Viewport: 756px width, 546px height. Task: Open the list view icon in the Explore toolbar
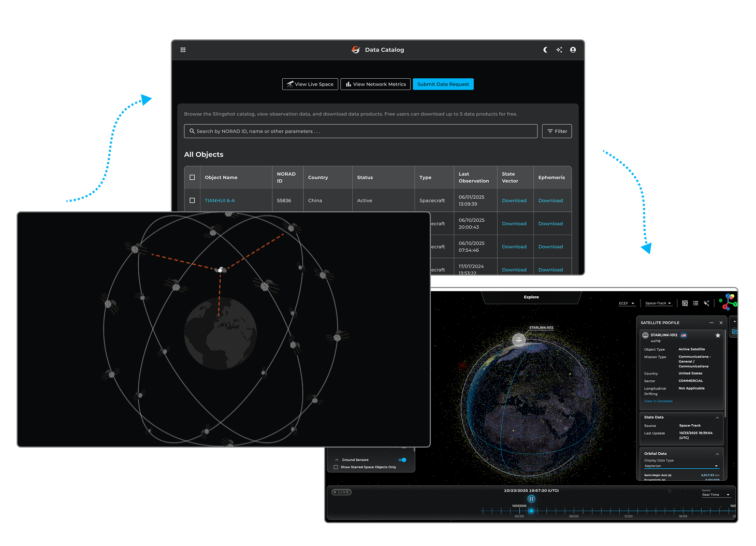[696, 303]
